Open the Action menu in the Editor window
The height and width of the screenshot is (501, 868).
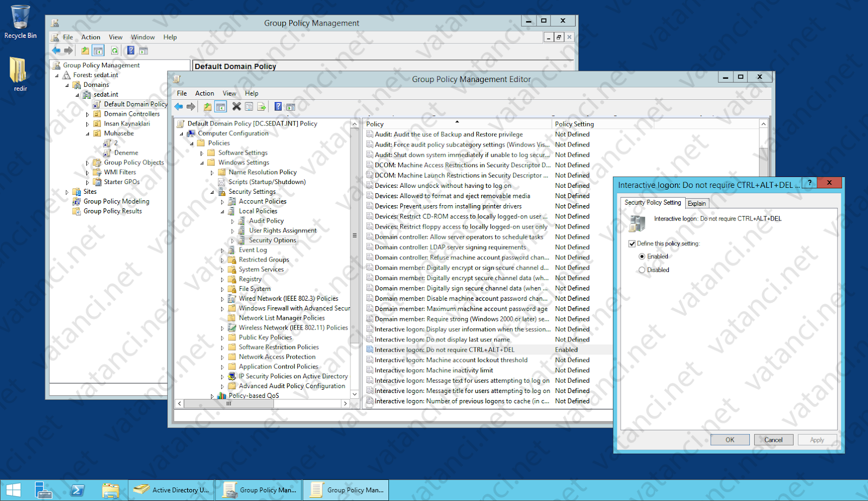coord(205,93)
